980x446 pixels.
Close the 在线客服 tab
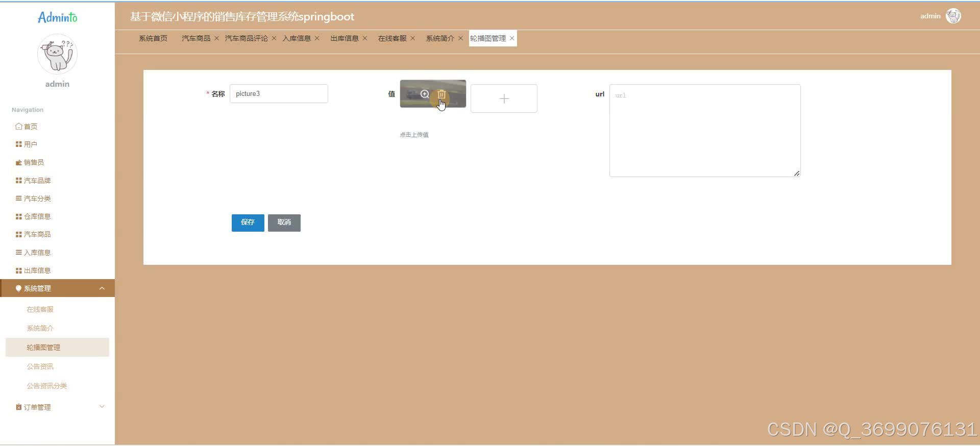click(413, 38)
